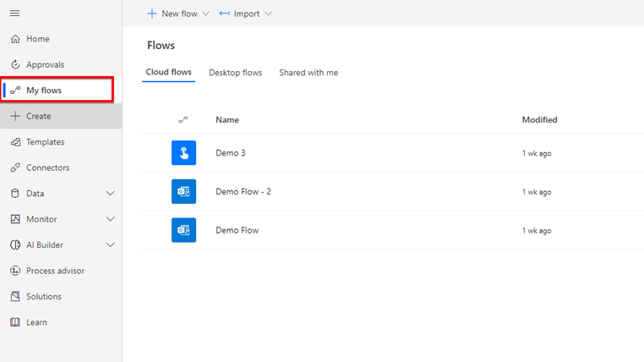Sort by the Name column header

227,119
